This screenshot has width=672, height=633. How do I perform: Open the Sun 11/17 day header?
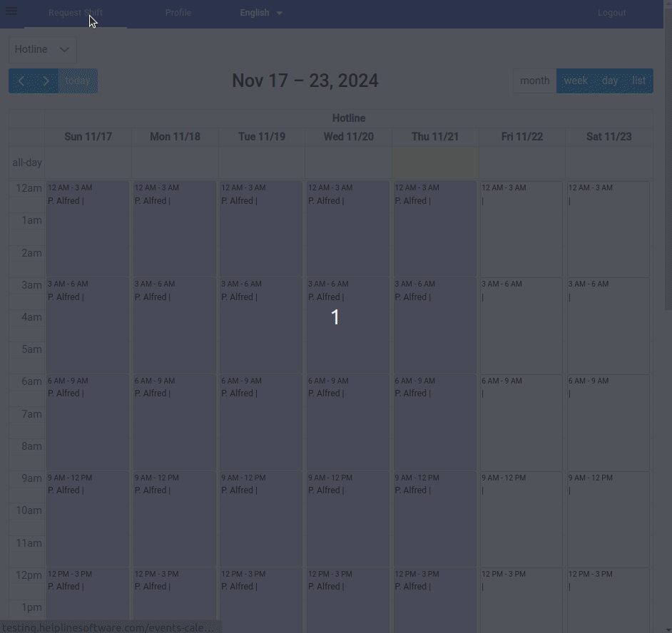point(88,137)
